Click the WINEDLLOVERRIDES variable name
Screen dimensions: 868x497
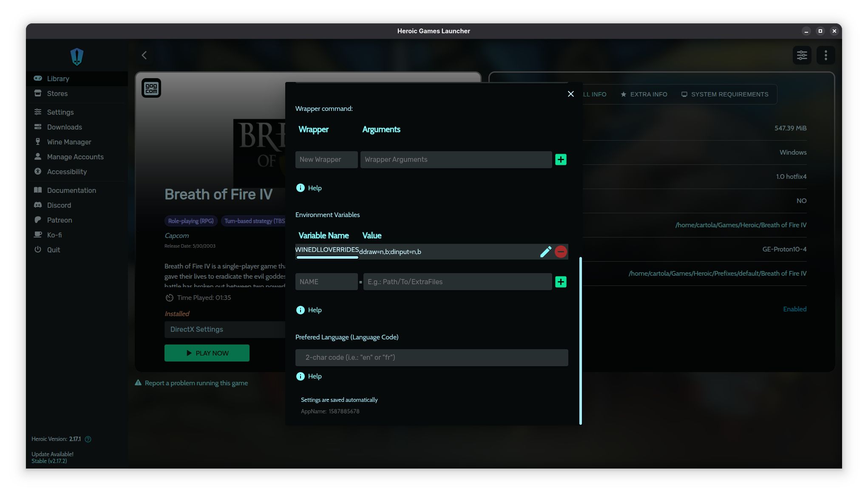pyautogui.click(x=327, y=250)
